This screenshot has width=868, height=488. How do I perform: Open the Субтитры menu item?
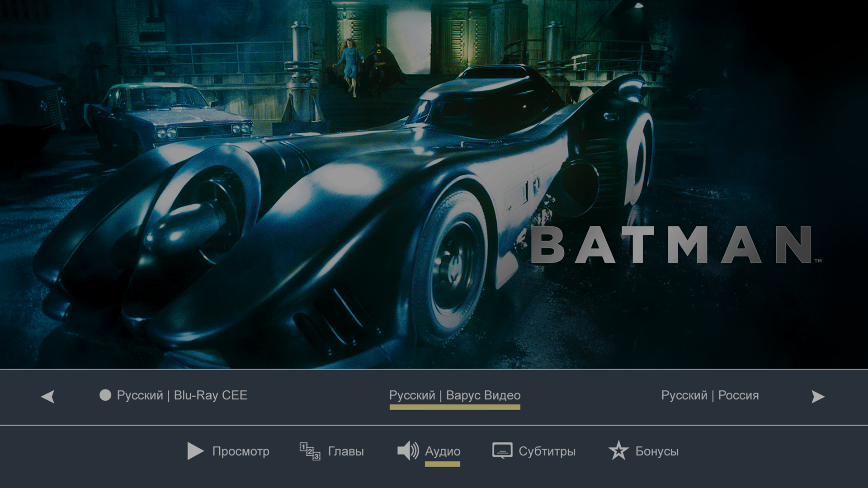pos(547,451)
